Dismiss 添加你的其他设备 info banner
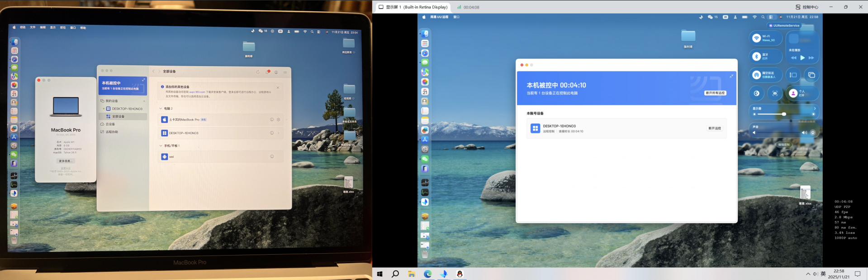 [x=278, y=87]
